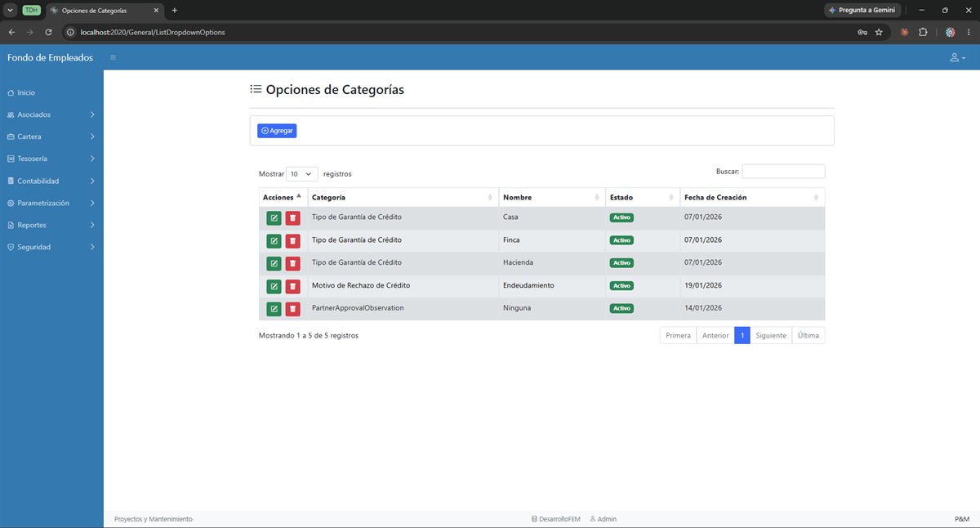This screenshot has height=528, width=980.
Task: Delete the Ninguna row entry
Action: pyautogui.click(x=292, y=310)
